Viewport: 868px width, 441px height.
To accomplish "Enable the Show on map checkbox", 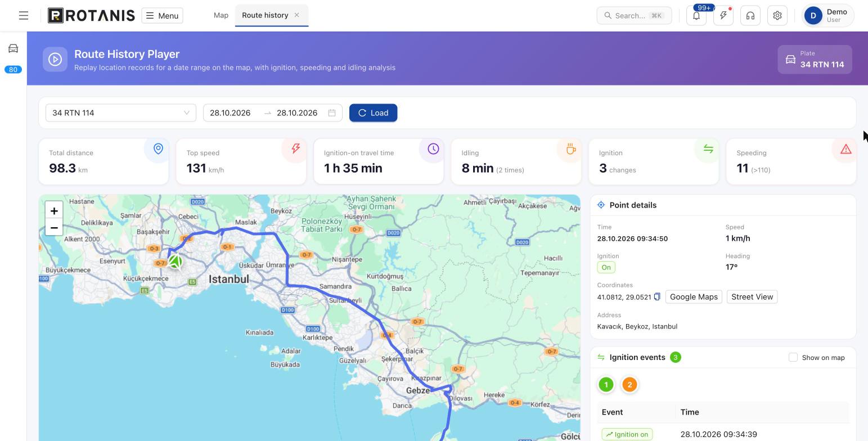I will pos(793,358).
